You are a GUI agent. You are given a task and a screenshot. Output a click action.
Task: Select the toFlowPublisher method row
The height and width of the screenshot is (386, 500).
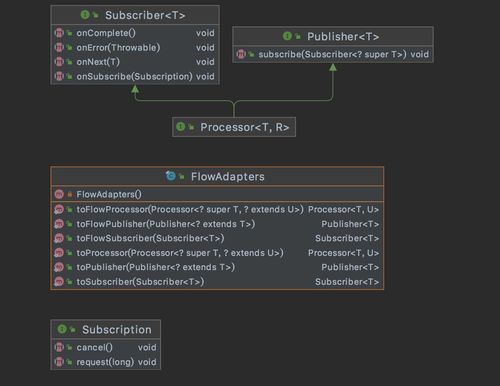point(217,224)
